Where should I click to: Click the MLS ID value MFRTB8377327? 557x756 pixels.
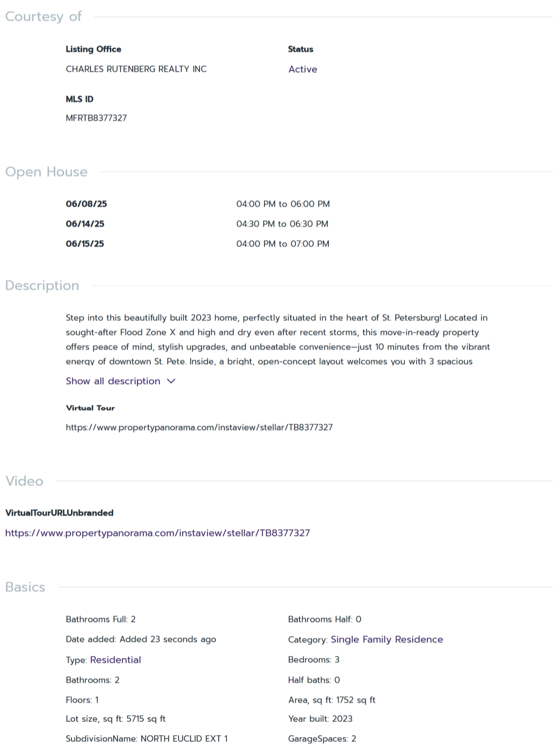coord(96,118)
